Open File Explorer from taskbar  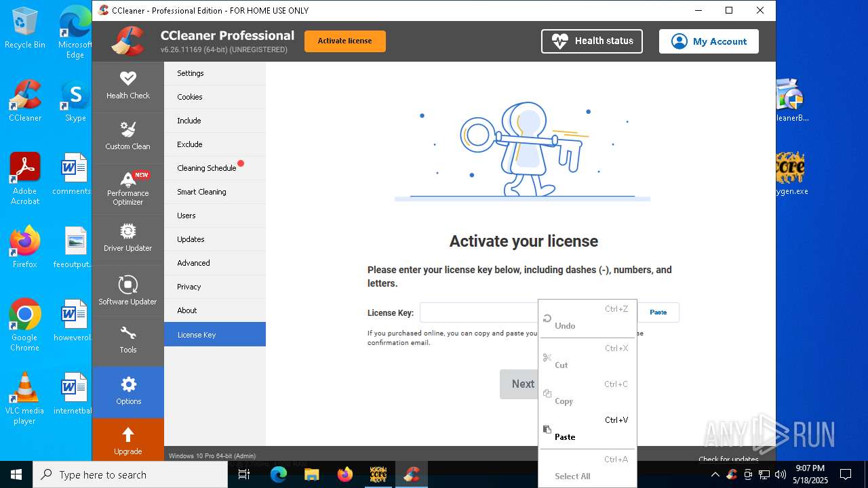tap(311, 474)
